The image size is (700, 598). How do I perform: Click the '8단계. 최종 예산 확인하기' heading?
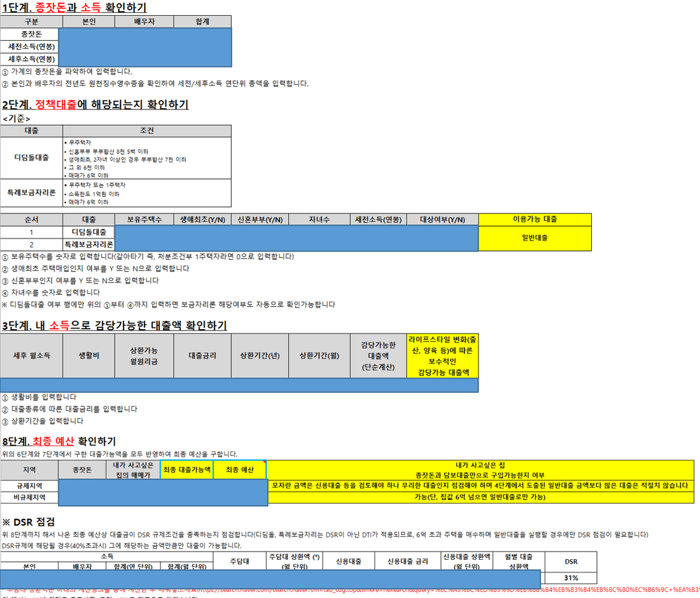click(59, 442)
